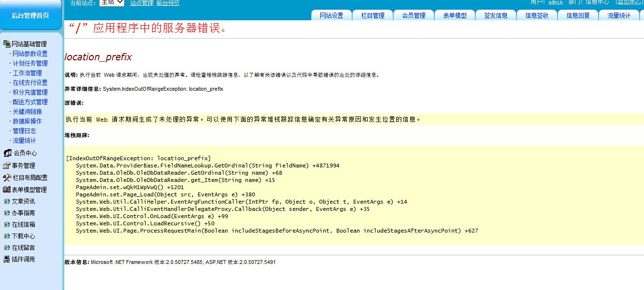
Task: Click the 插件调用 computer icon
Action: [x=7, y=259]
